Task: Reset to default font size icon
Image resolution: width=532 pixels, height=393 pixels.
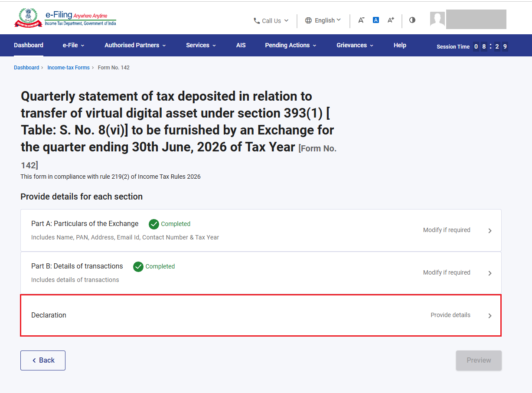Action: tap(376, 20)
